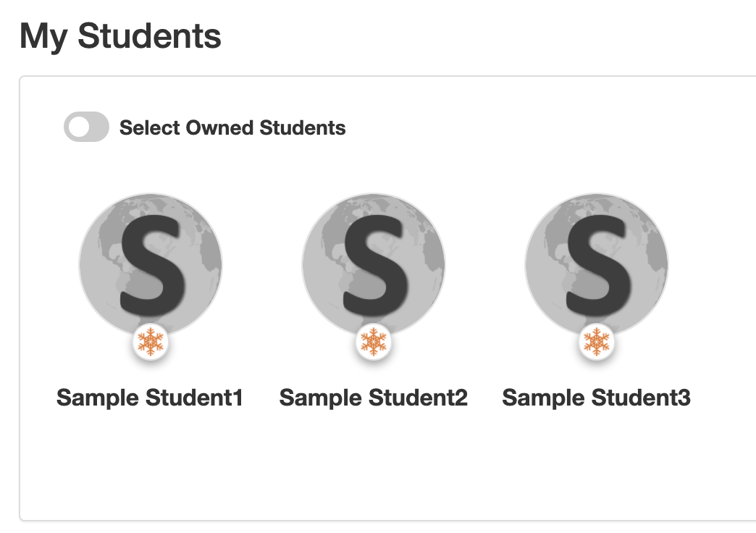Open Sample Student1's globe avatar

pyautogui.click(x=151, y=265)
